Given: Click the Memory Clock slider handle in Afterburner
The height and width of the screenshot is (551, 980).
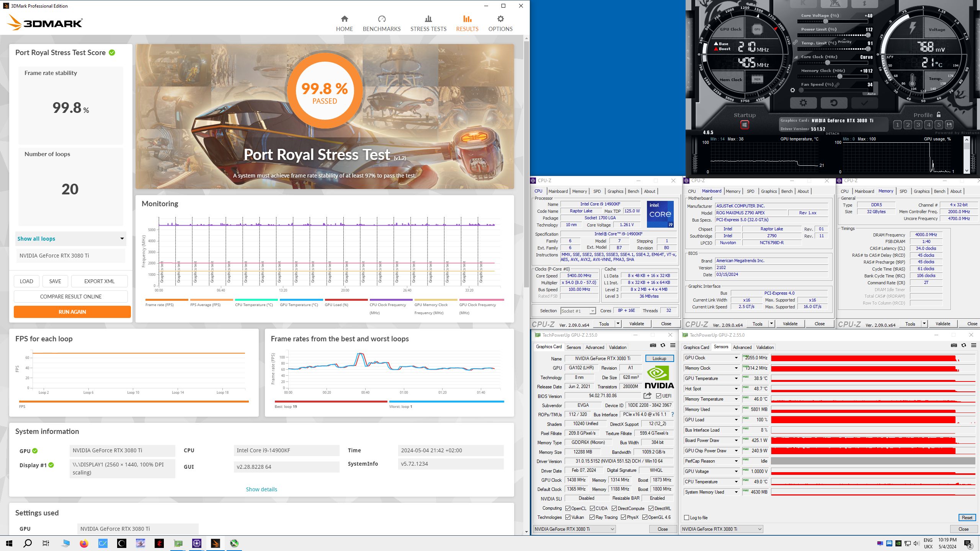Looking at the screenshot, I should (x=840, y=77).
